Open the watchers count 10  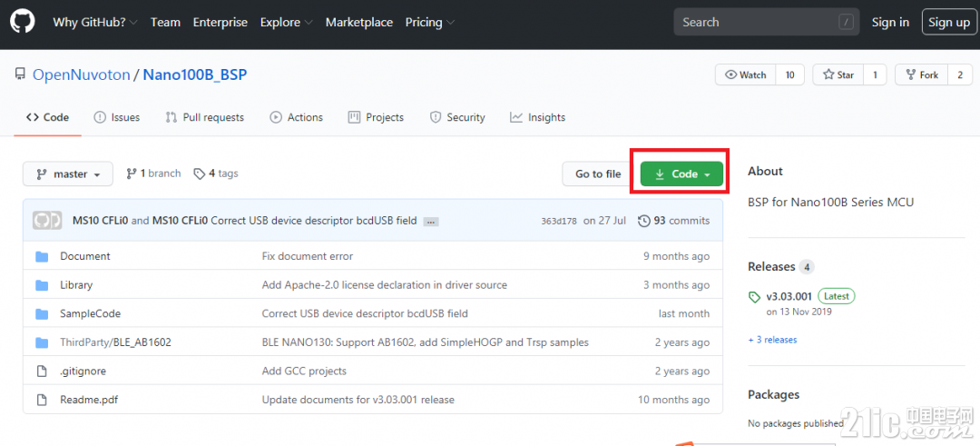point(790,75)
